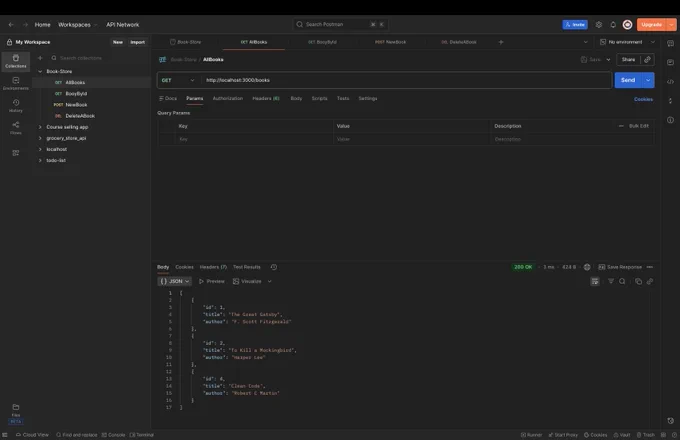
Task: Open the Environments sidebar panel
Action: click(x=16, y=83)
